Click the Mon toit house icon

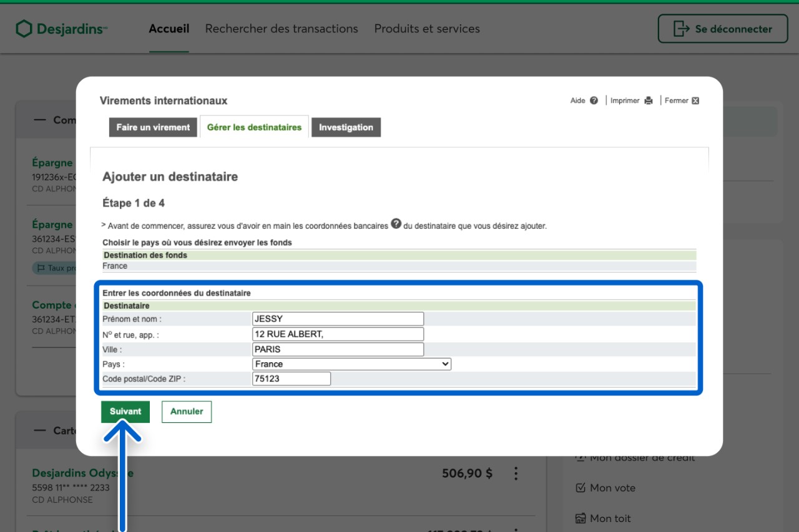[580, 518]
